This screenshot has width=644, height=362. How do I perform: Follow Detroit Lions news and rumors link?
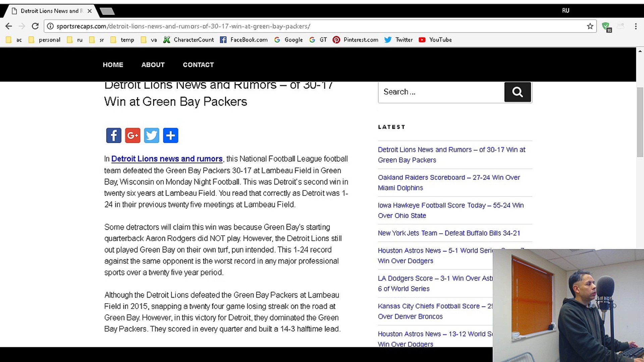167,159
